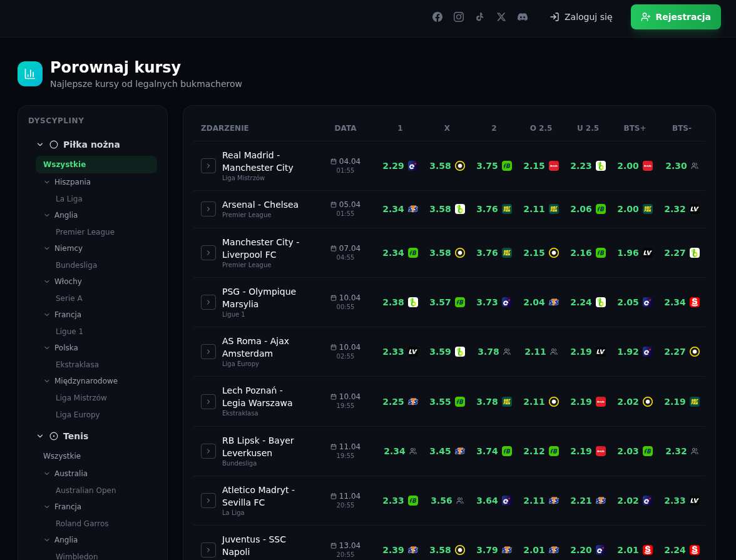Click the TikTok icon in header

(480, 17)
